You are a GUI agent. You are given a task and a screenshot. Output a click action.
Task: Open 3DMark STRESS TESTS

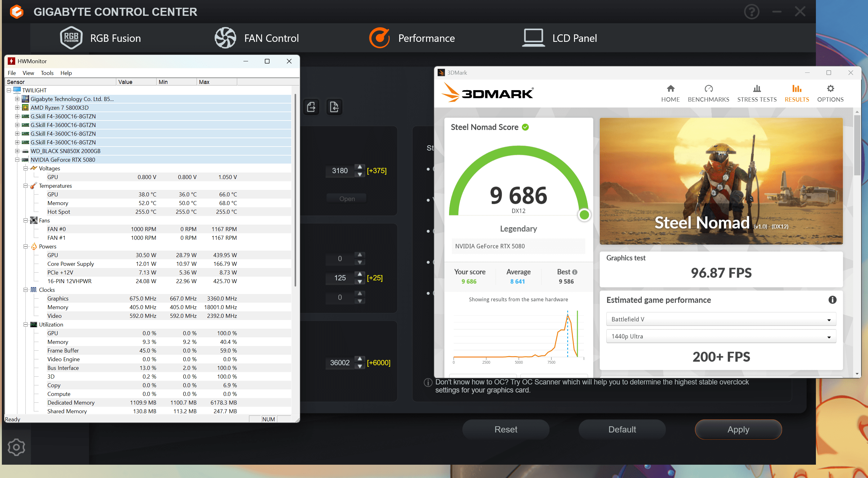point(756,93)
